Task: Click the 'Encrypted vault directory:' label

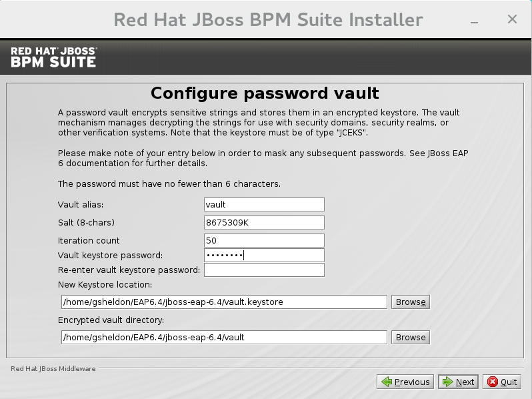Action: click(x=111, y=320)
